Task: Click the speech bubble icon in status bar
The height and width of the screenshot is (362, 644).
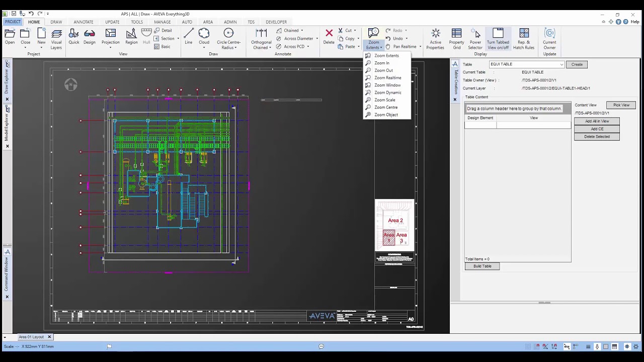Action: click(321, 346)
